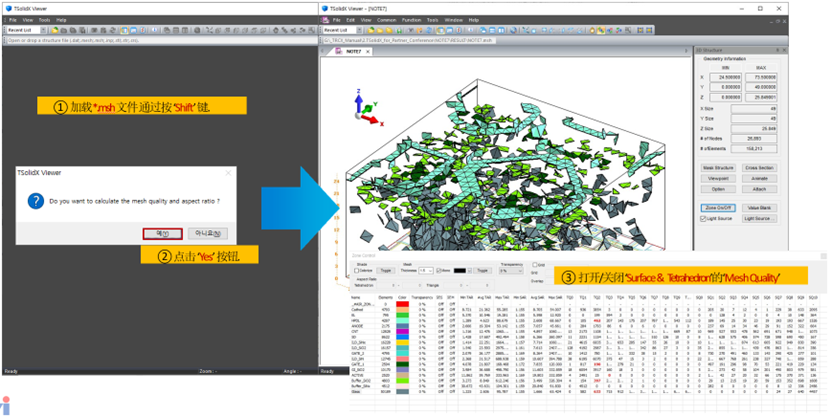Screen dimensions: 831x416
Task: Click Yes button in mesh quality dialog
Action: 162,234
